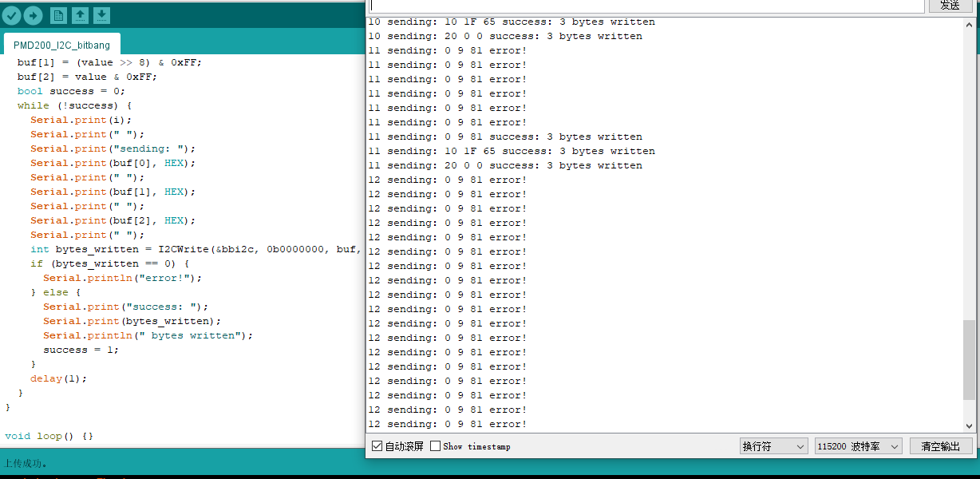Click the scrollbar down arrow in serial monitor

[969, 426]
